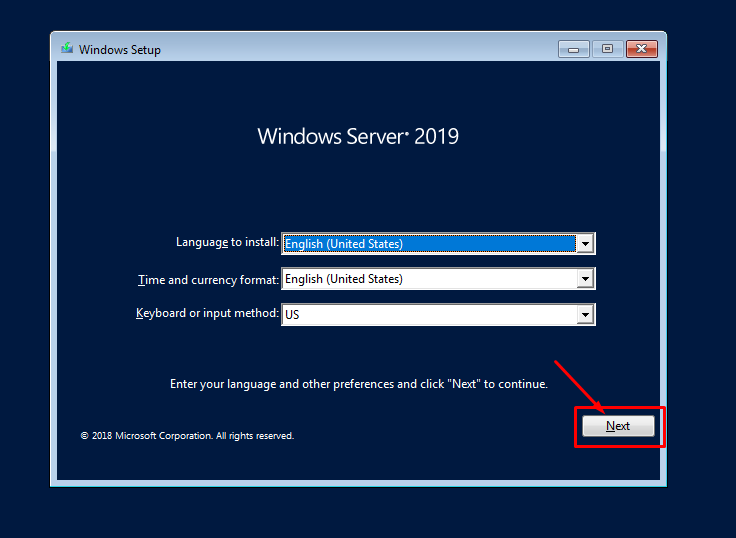The width and height of the screenshot is (736, 538).
Task: Click the Windows Setup title bar icon
Action: click(67, 48)
